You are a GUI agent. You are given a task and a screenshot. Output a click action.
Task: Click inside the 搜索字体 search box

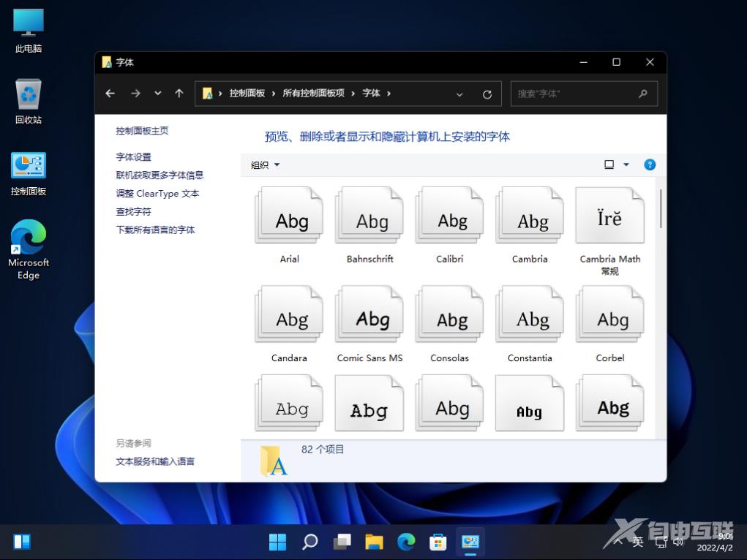tap(578, 94)
